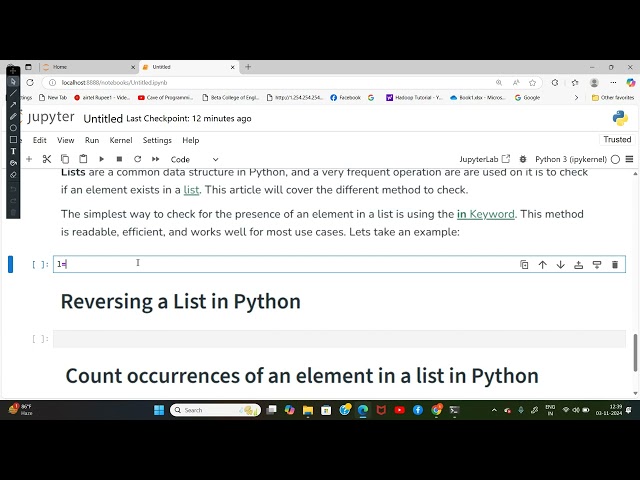640x480 pixels.
Task: Open the Help menu
Action: (x=191, y=140)
